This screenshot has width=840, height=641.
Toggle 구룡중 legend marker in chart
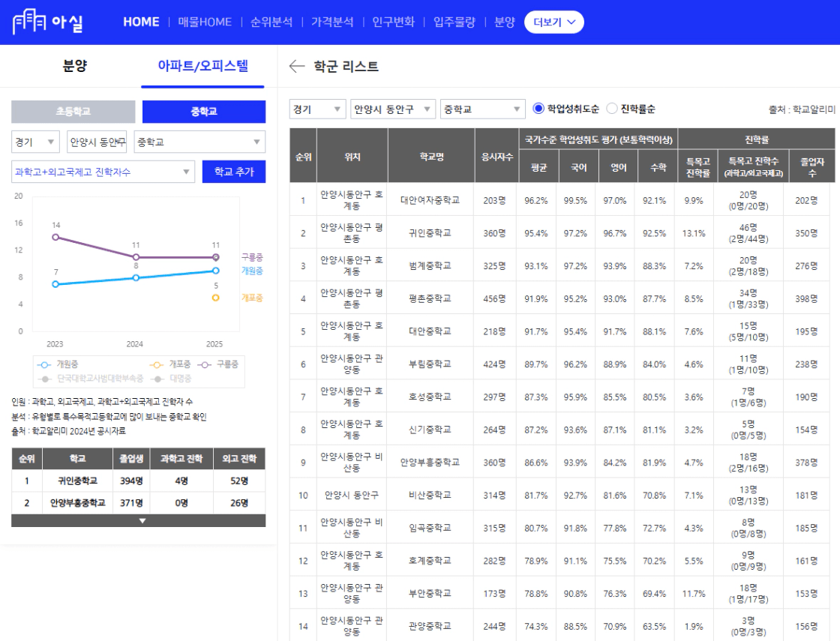(205, 364)
